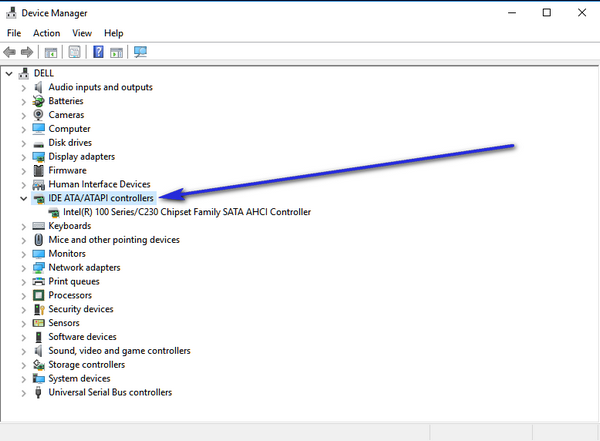The image size is (600, 441).
Task: Click the Action pane toolbar icon
Action: 116,52
